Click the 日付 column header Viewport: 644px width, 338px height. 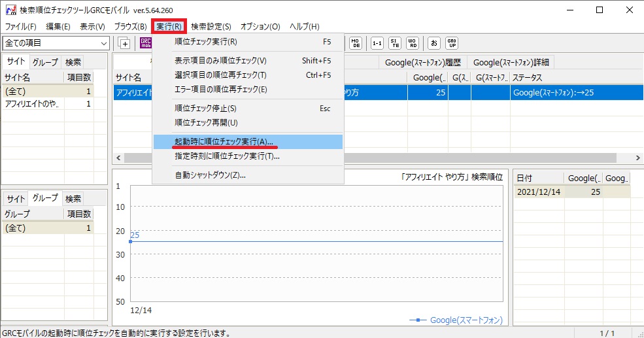539,178
